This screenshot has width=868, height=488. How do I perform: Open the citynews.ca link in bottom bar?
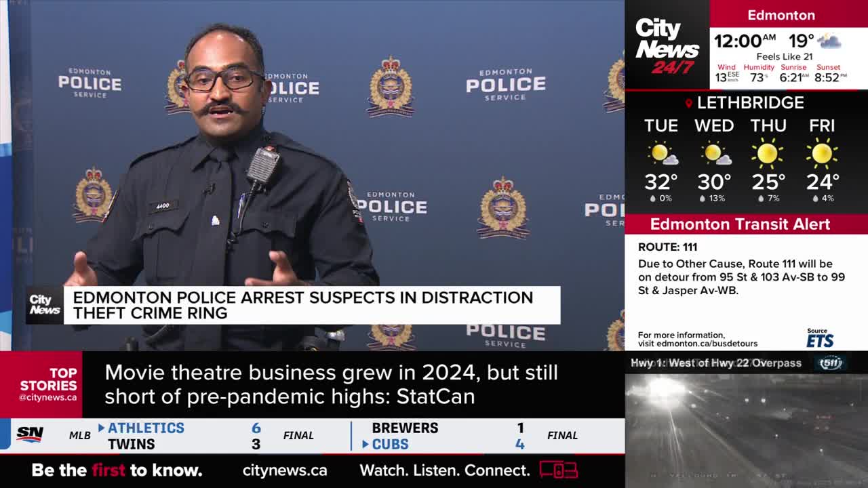coord(285,470)
